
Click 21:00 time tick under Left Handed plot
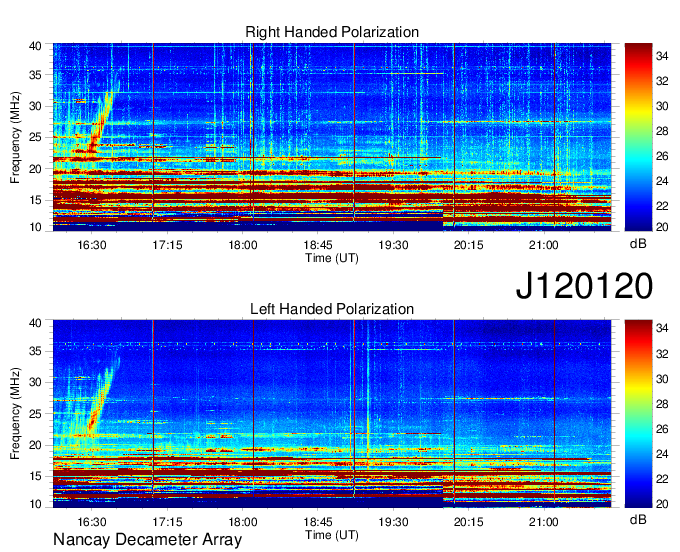(543, 522)
